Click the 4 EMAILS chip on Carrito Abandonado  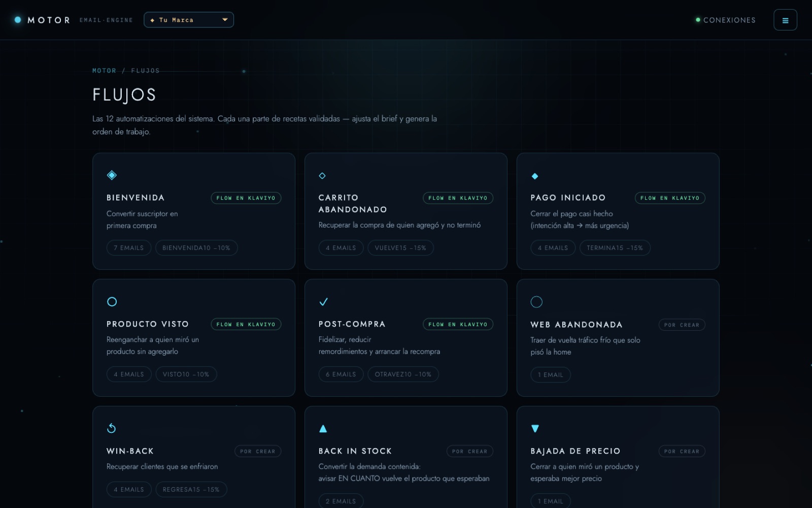click(341, 248)
